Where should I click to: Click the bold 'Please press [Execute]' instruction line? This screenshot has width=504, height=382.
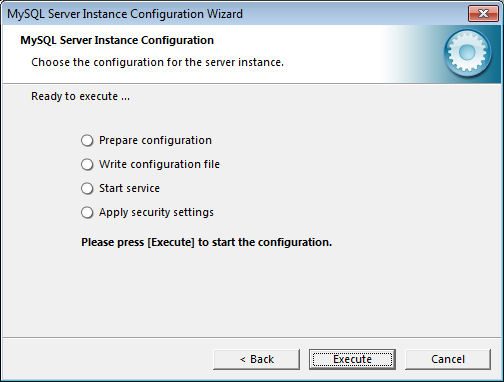tap(207, 242)
